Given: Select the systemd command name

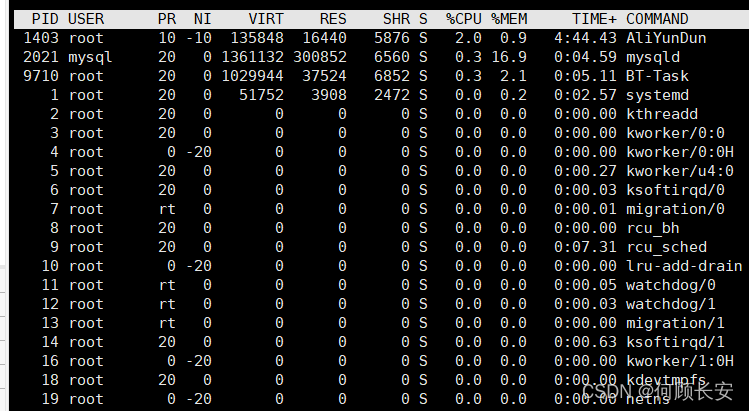Looking at the screenshot, I should (657, 95).
